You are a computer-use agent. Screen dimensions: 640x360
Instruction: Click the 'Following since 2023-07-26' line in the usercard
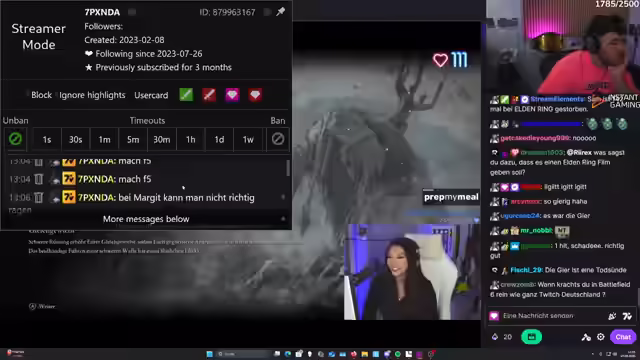[143, 54]
